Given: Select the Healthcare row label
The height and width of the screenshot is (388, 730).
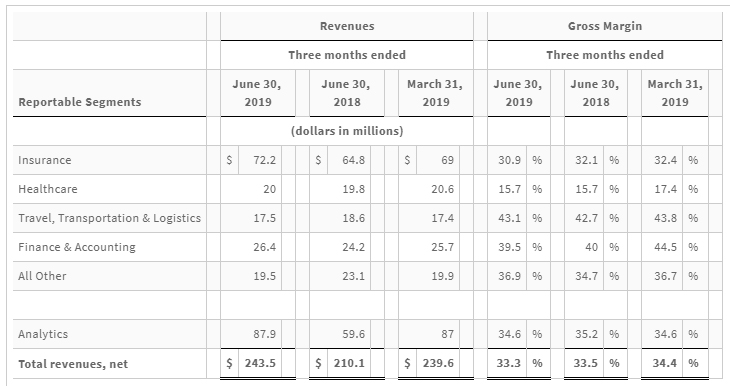Looking at the screenshot, I should 48,189.
